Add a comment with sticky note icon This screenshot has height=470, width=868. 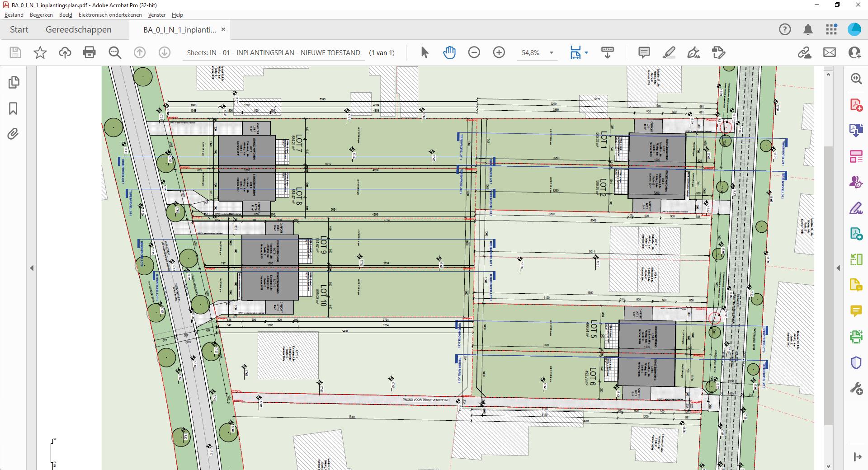click(x=644, y=52)
